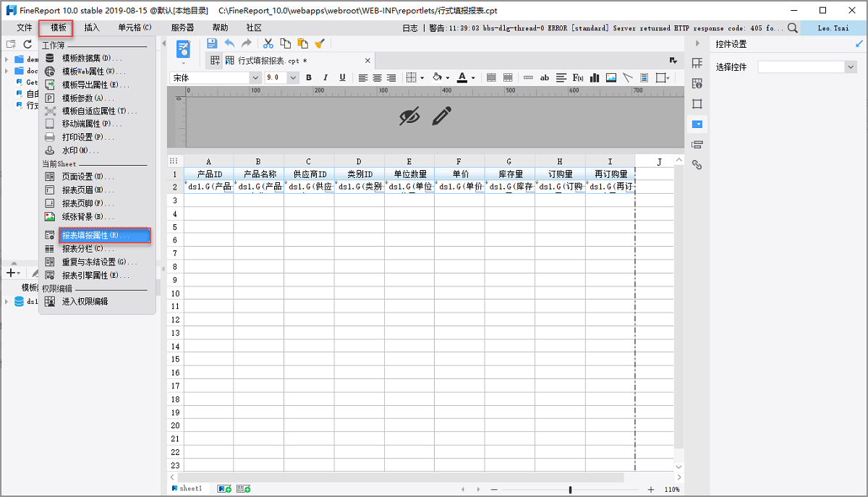Select 打印设置 from menu
Image resolution: width=868 pixels, height=497 pixels.
click(97, 137)
